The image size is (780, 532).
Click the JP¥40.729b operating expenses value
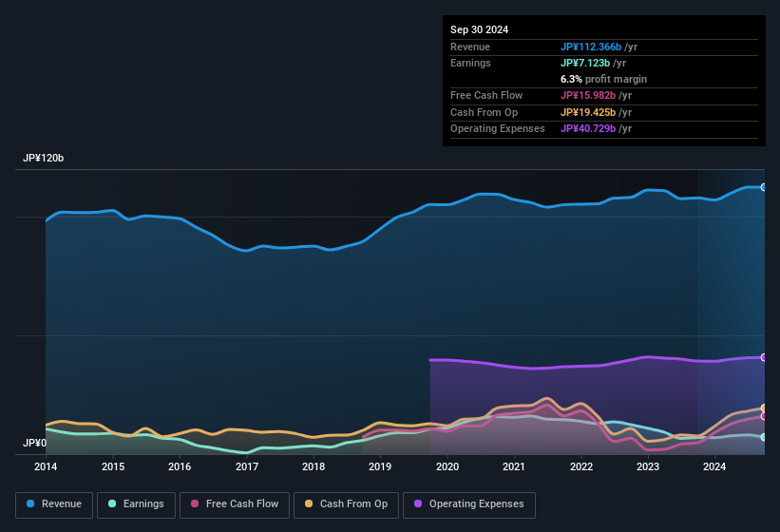click(x=588, y=129)
